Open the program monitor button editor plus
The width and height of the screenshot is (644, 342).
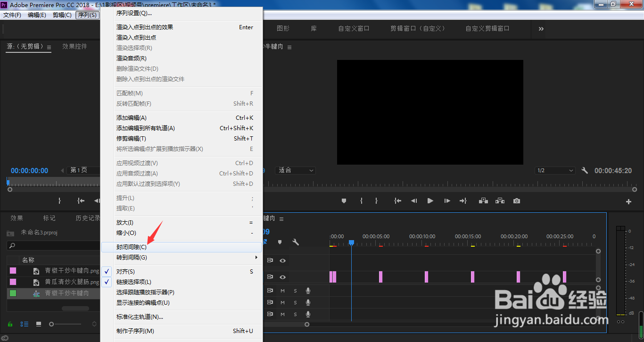[628, 201]
